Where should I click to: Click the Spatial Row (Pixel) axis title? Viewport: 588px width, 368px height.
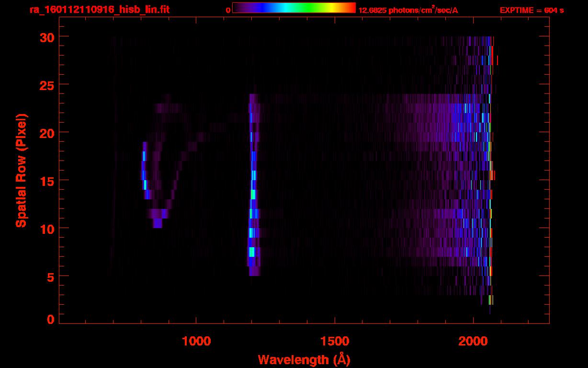(x=21, y=171)
